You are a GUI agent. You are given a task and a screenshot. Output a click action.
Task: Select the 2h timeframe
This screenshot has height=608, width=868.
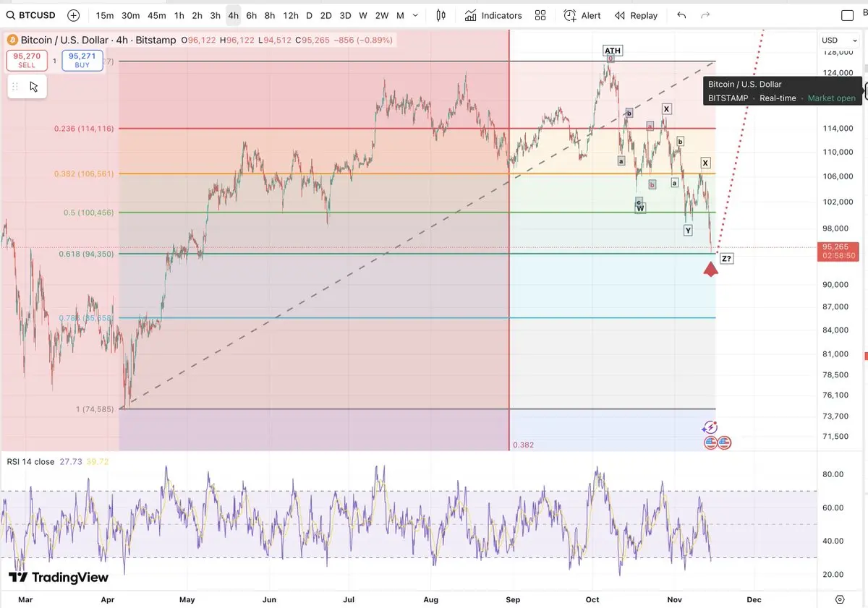(197, 15)
